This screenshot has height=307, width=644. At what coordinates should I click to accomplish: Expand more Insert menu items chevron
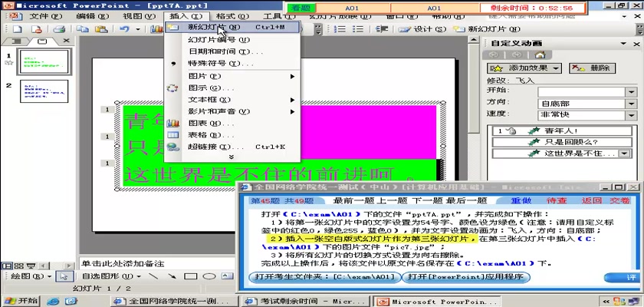(x=232, y=157)
